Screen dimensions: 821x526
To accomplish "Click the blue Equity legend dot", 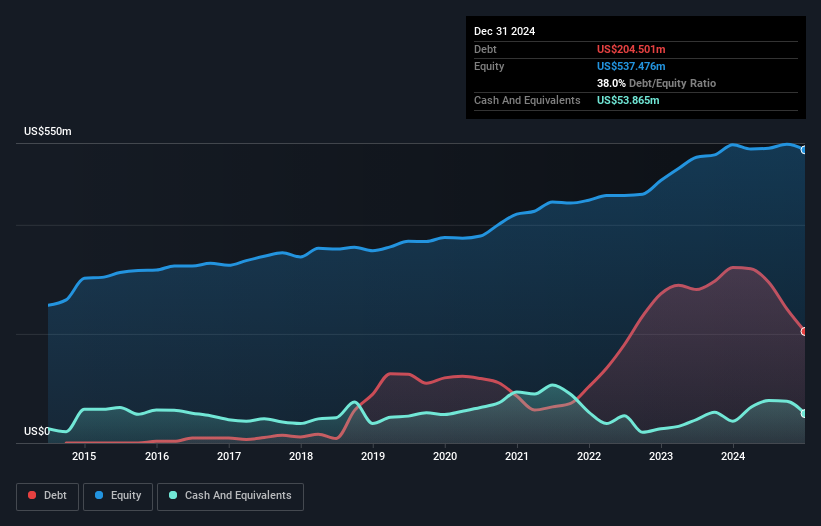I will [99, 495].
